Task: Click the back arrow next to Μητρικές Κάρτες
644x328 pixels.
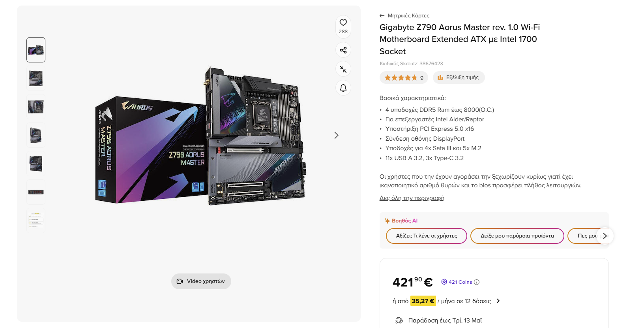Action: pyautogui.click(x=382, y=16)
